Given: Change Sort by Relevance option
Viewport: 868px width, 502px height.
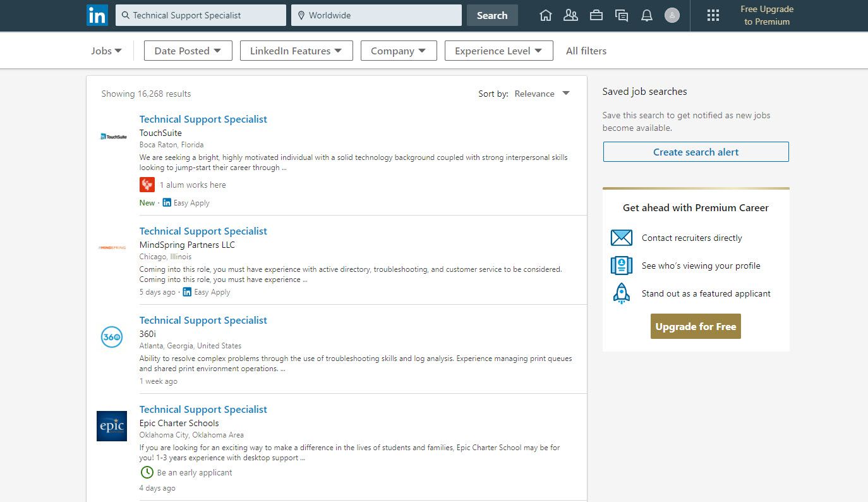Looking at the screenshot, I should 542,94.
